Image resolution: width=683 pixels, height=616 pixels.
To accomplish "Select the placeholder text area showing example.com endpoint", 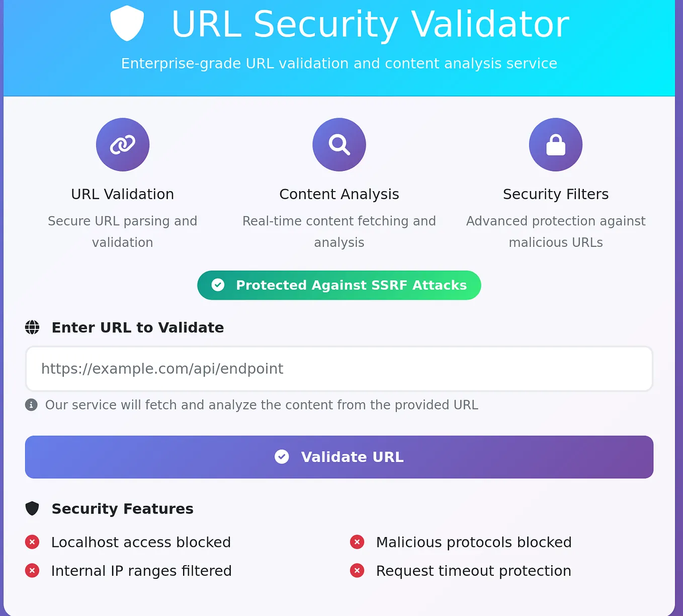I will click(162, 369).
